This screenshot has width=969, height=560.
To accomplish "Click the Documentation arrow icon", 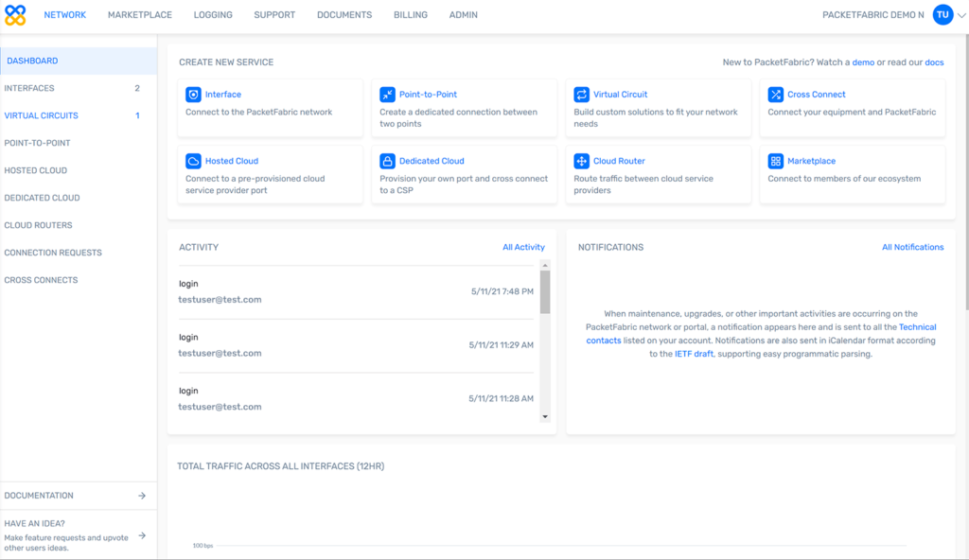I will click(142, 496).
